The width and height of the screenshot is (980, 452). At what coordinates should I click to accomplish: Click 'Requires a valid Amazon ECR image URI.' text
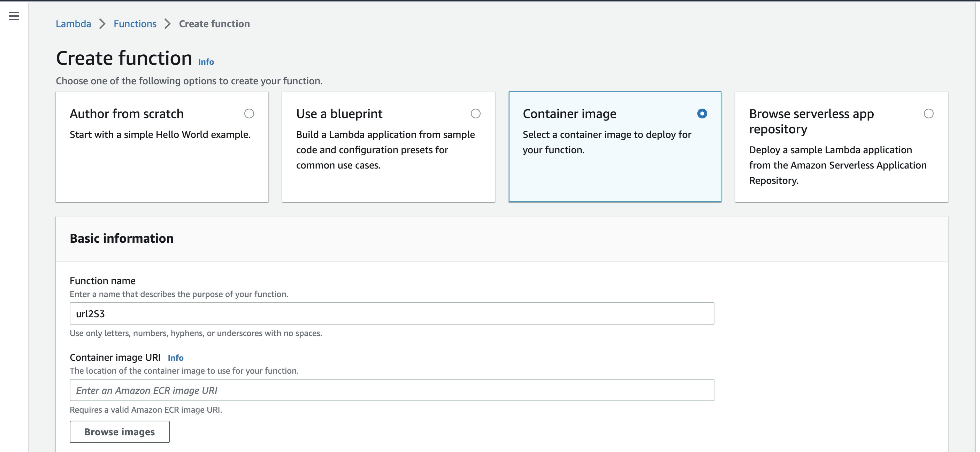(146, 410)
